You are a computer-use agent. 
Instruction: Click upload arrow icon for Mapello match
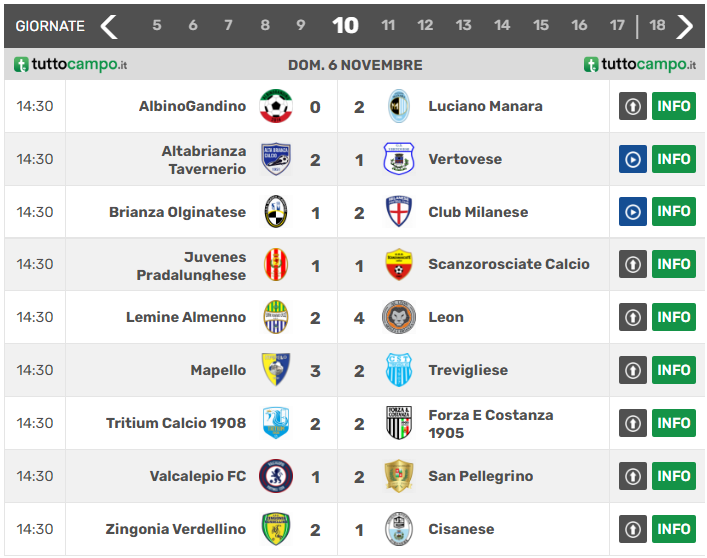pyautogui.click(x=632, y=370)
